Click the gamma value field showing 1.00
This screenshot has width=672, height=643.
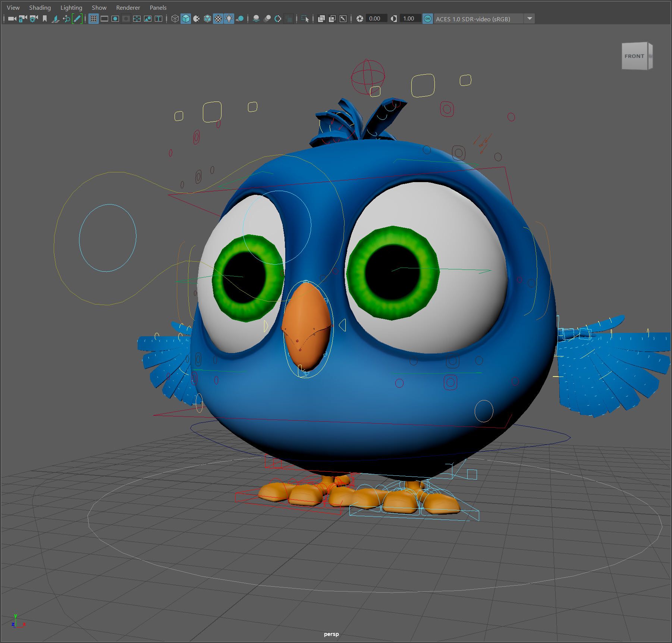(x=409, y=19)
